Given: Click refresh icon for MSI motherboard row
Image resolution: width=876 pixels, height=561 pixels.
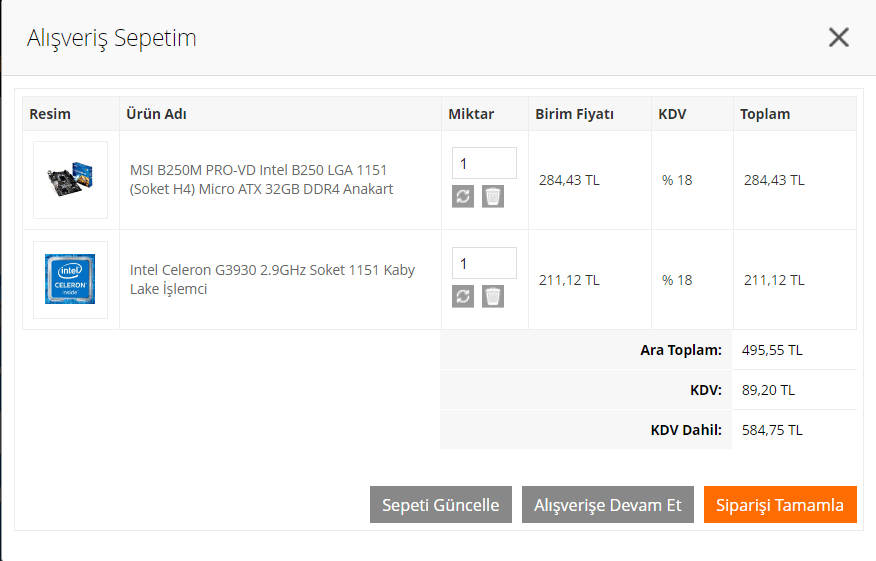Looking at the screenshot, I should tap(462, 196).
